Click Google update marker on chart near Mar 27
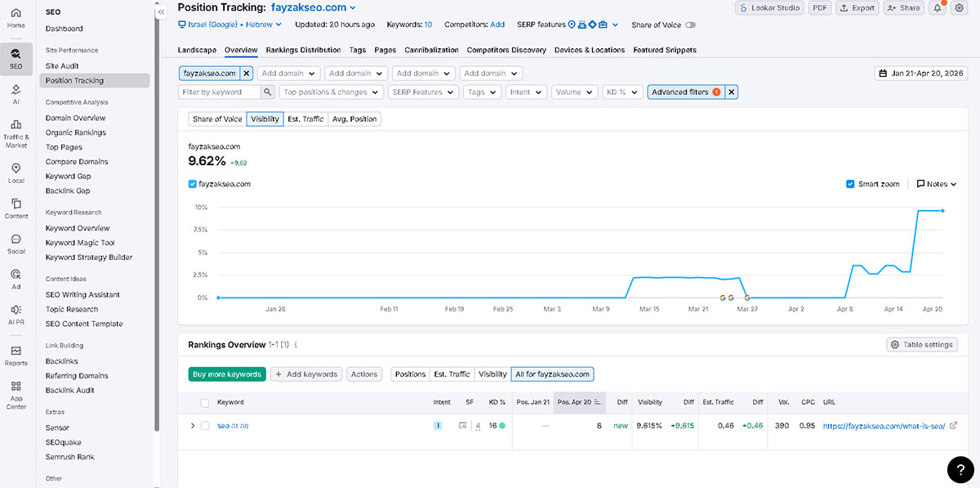 click(x=746, y=298)
